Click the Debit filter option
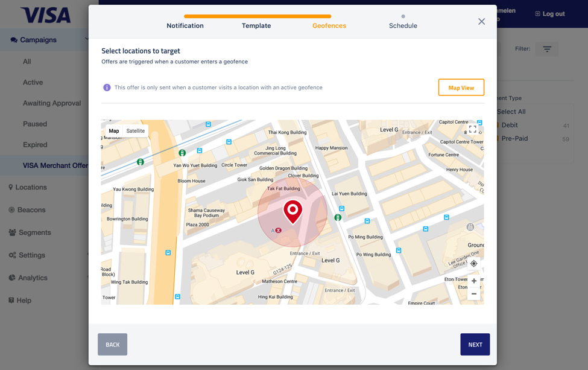This screenshot has height=370, width=588. [510, 125]
